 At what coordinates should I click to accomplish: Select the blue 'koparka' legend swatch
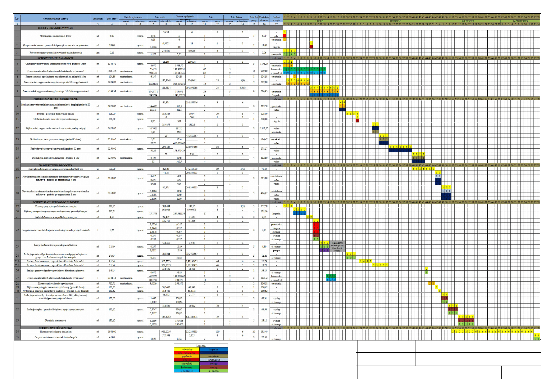click(x=214, y=349)
